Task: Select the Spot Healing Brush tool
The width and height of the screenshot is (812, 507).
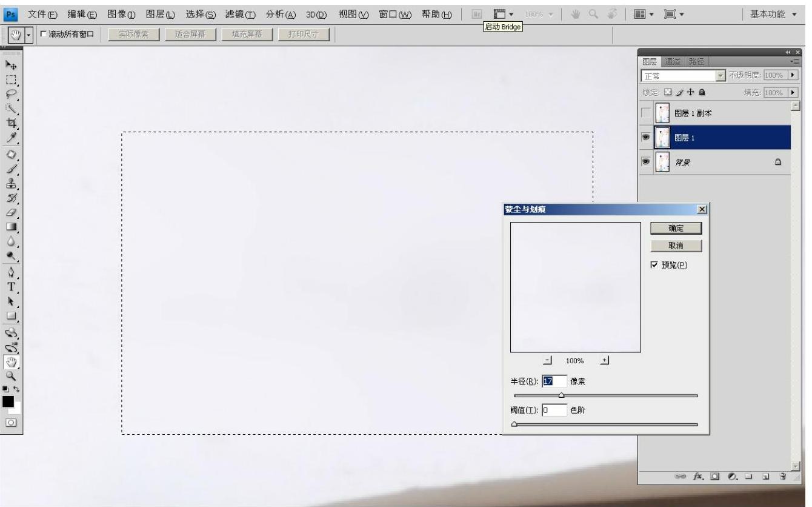Action: pos(11,154)
